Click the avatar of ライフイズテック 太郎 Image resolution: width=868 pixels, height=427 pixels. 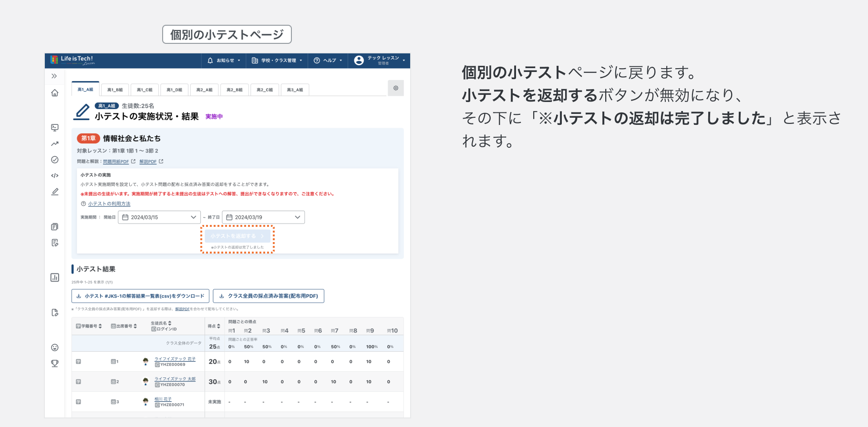tap(145, 382)
